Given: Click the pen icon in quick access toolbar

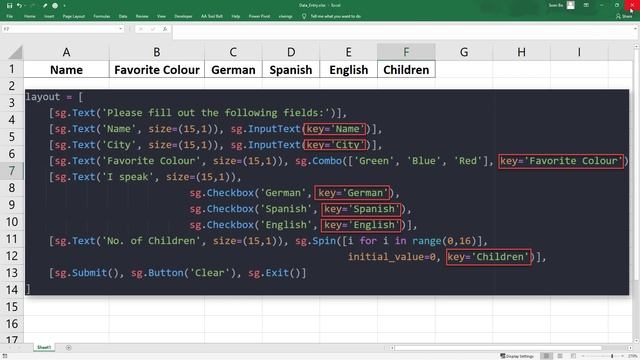Looking at the screenshot, I should [x=45, y=6].
